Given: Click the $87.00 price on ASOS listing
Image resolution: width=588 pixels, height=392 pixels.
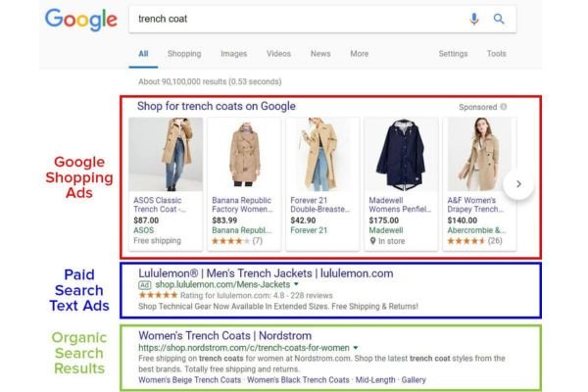Looking at the screenshot, I should click(x=146, y=220).
